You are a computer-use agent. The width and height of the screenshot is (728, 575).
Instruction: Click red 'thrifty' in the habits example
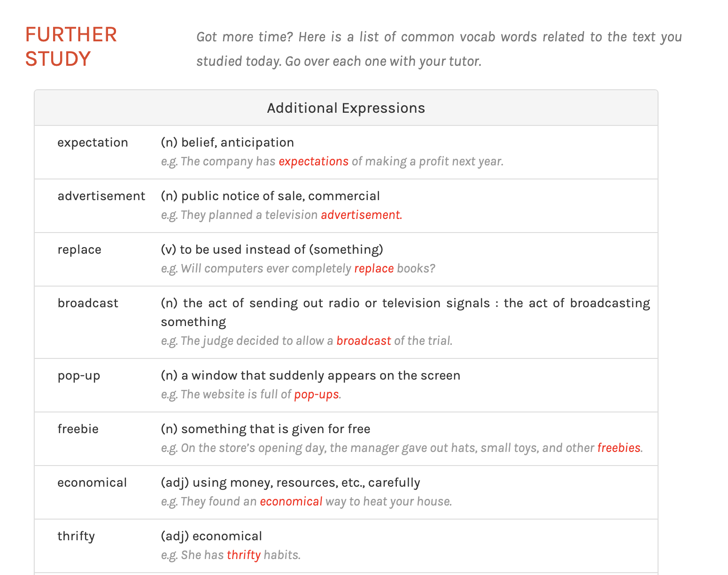(243, 555)
